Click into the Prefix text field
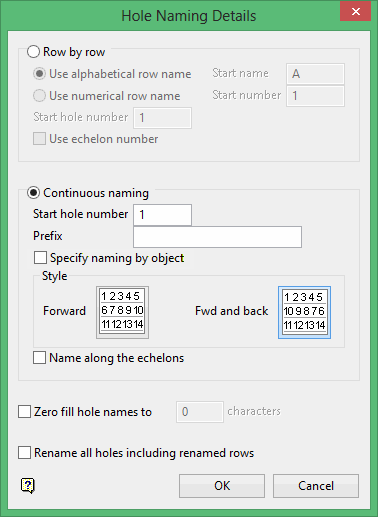Viewport: 378px width, 517px height. [217, 237]
